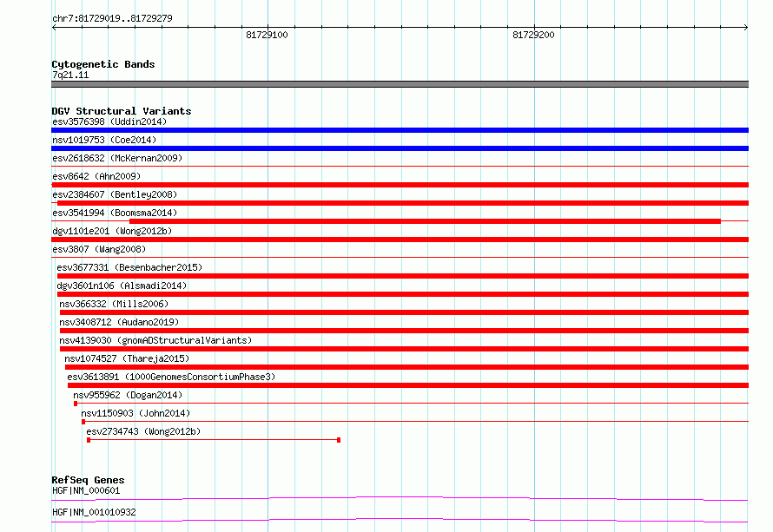Click blue bar under nsv1019753 (Coe2014)
This screenshot has width=773, height=532.
click(x=400, y=148)
